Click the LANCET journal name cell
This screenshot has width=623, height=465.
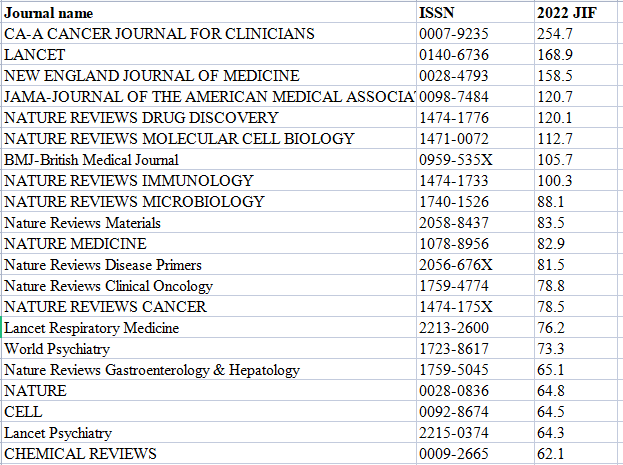[x=209, y=54]
